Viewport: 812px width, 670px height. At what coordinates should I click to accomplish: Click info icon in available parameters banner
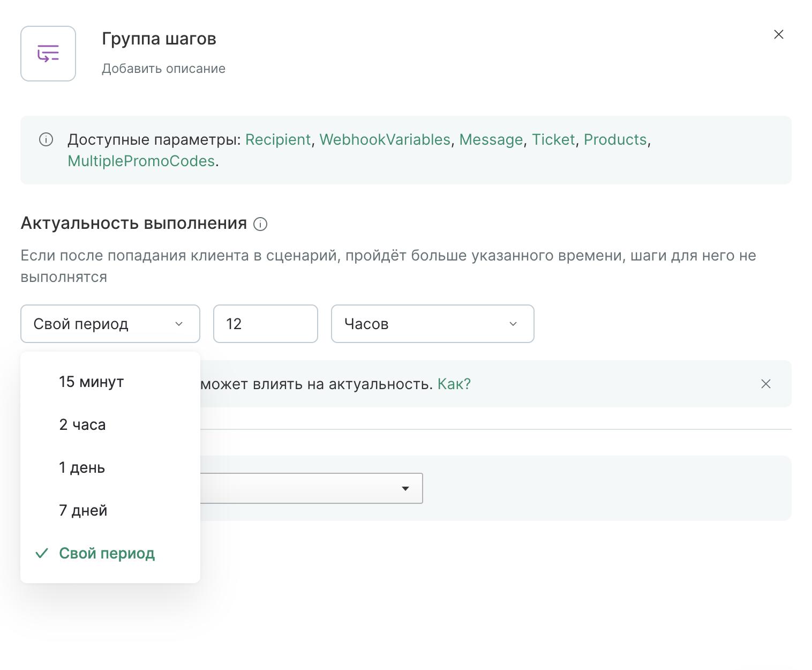tap(46, 140)
